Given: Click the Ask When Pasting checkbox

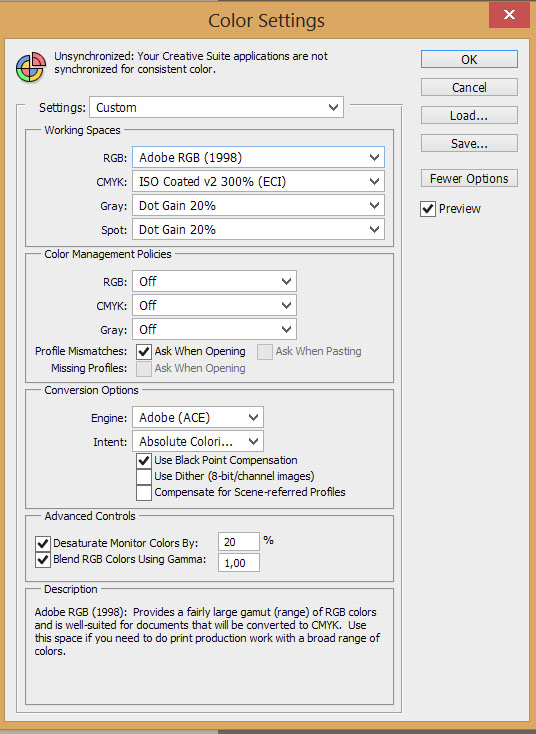Looking at the screenshot, I should pos(264,352).
